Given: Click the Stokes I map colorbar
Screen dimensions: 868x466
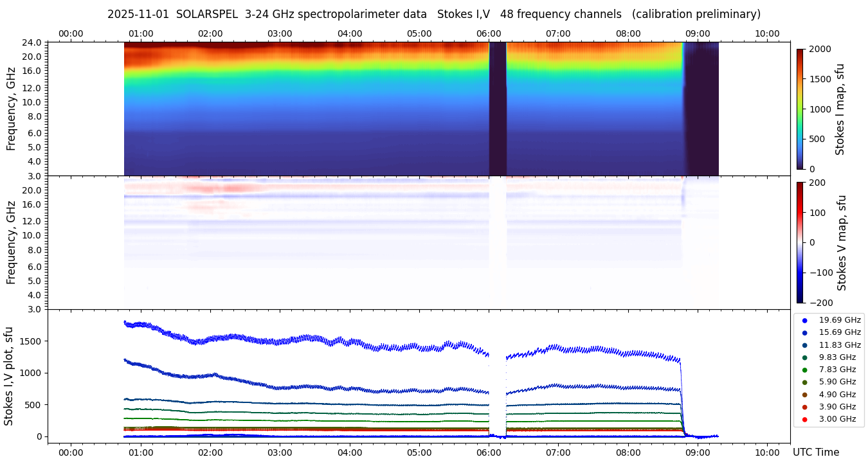Looking at the screenshot, I should [x=800, y=109].
